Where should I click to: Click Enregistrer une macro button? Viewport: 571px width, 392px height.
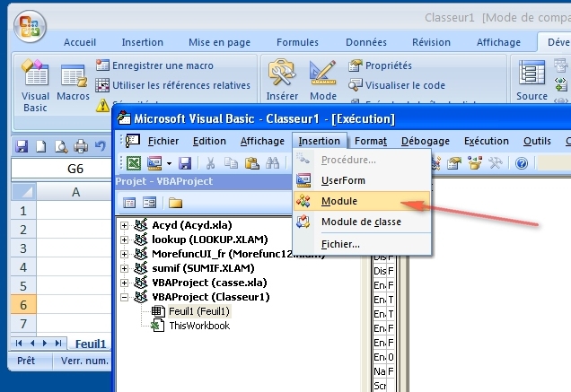tap(154, 65)
